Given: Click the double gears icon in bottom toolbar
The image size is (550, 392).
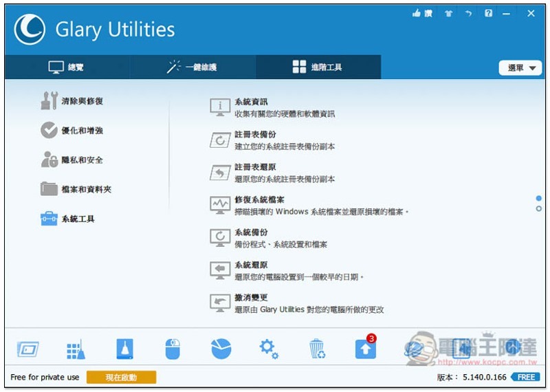Looking at the screenshot, I should point(269,349).
